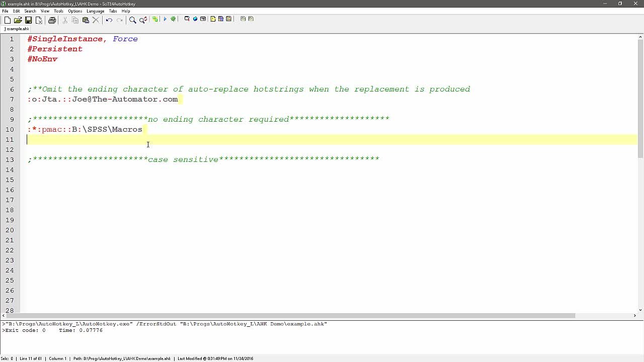This screenshot has height=362, width=644.
Task: Select the example.ahk tab
Action: point(17,29)
